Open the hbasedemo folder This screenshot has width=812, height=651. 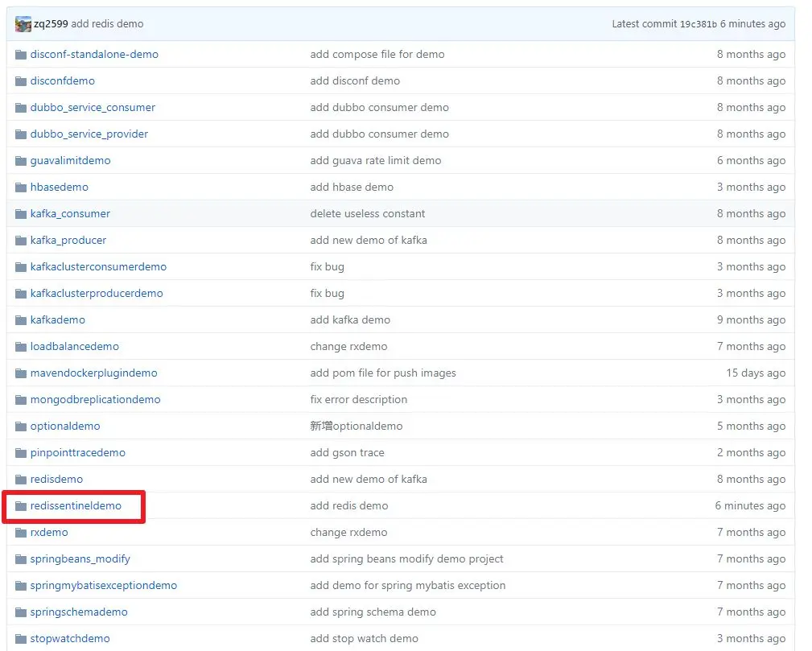[59, 187]
